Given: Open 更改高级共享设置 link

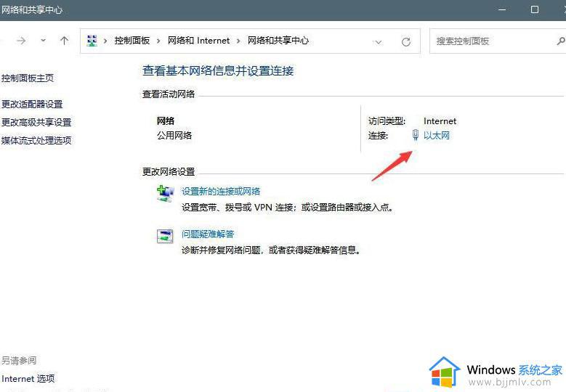Looking at the screenshot, I should tap(36, 122).
